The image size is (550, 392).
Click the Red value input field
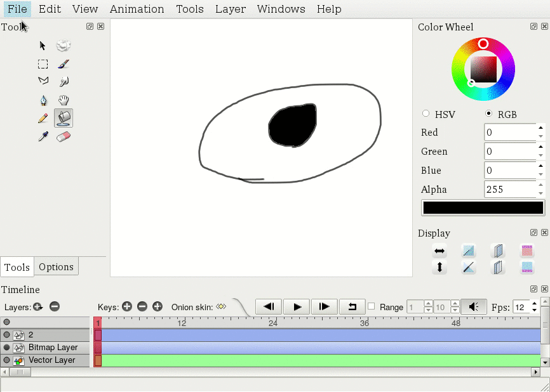[x=510, y=133]
